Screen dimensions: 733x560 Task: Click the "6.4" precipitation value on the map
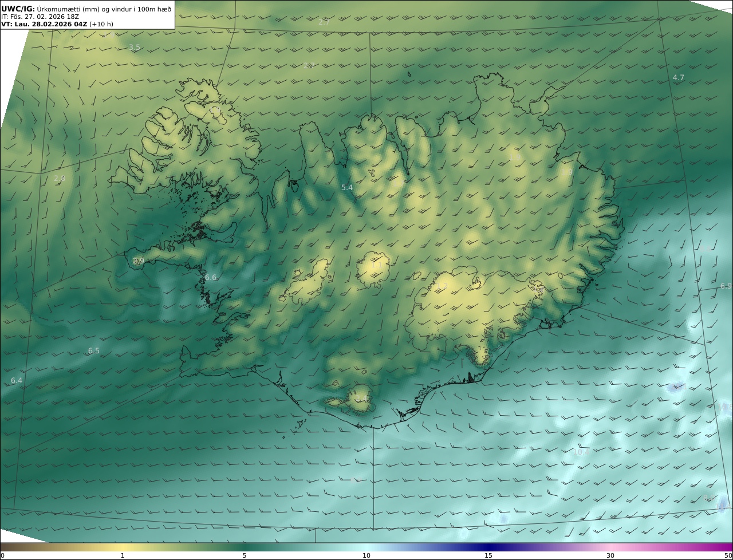point(17,380)
